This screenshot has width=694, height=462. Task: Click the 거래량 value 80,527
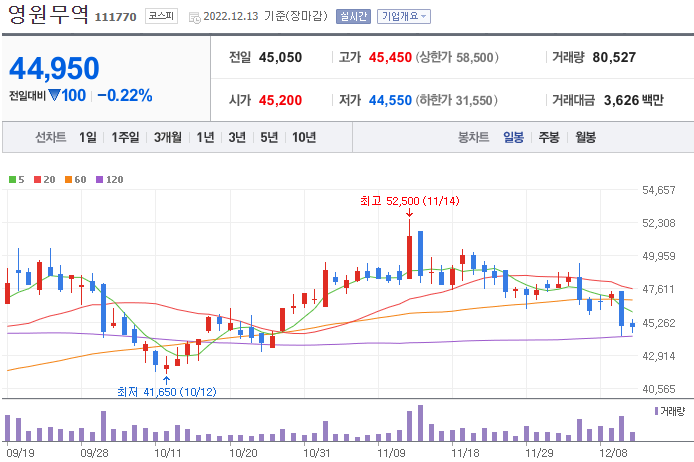point(614,58)
